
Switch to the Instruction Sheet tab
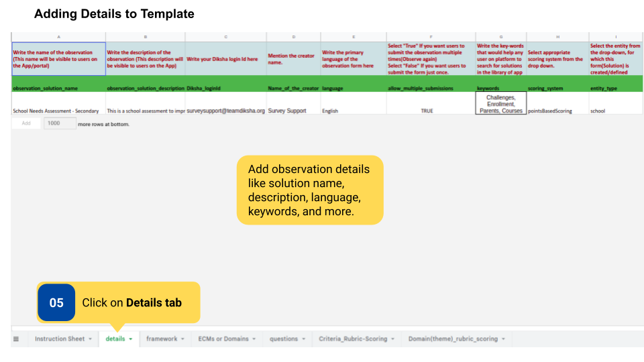coord(60,339)
